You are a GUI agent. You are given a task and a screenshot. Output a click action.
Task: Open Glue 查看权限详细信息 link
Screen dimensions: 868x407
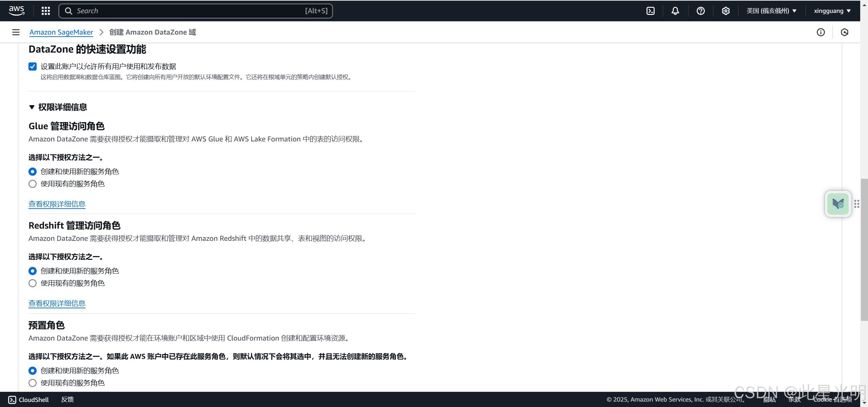click(57, 204)
